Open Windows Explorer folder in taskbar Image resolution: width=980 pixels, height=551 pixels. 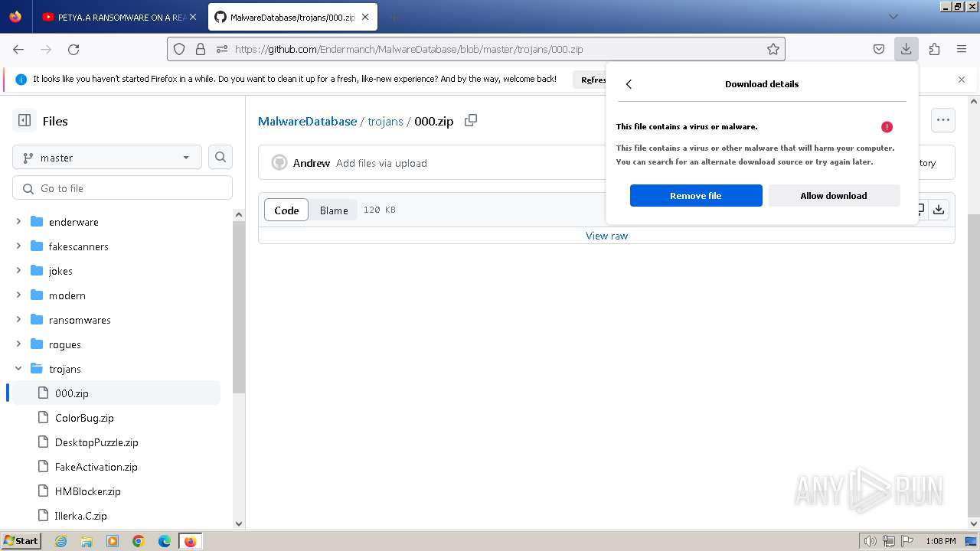point(87,541)
